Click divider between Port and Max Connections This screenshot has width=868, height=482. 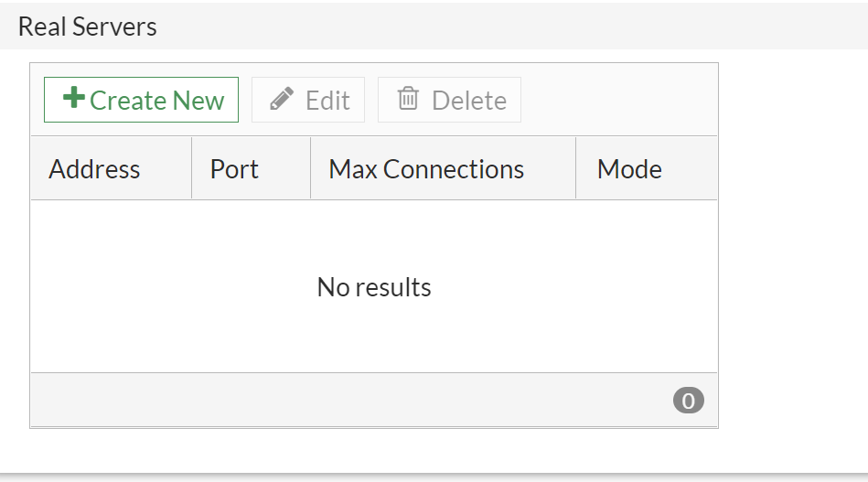pos(311,168)
